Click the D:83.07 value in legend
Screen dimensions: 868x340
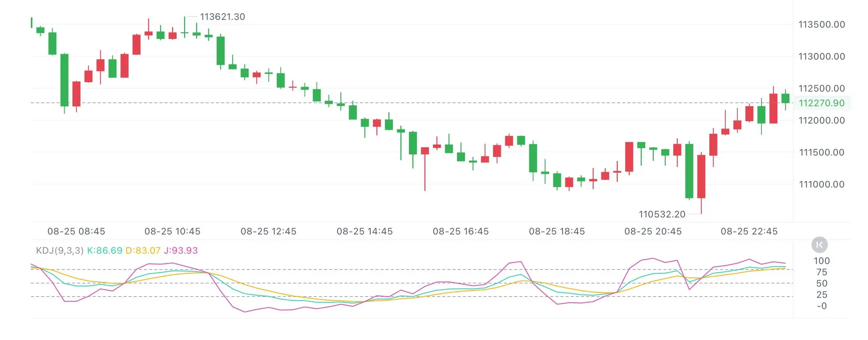tap(143, 250)
